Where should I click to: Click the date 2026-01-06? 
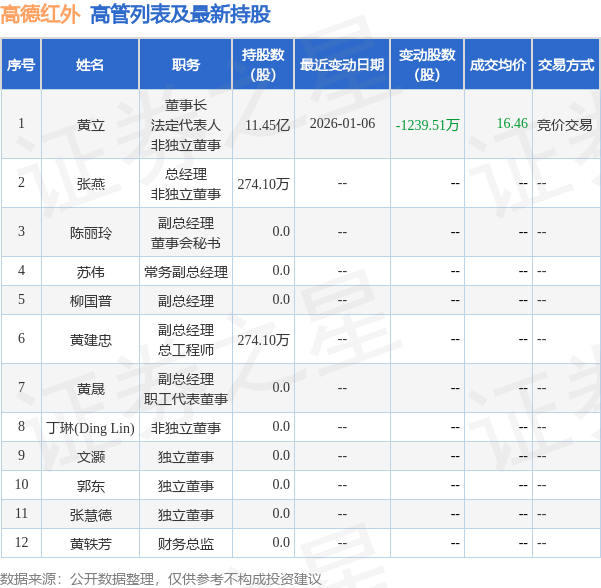point(342,123)
